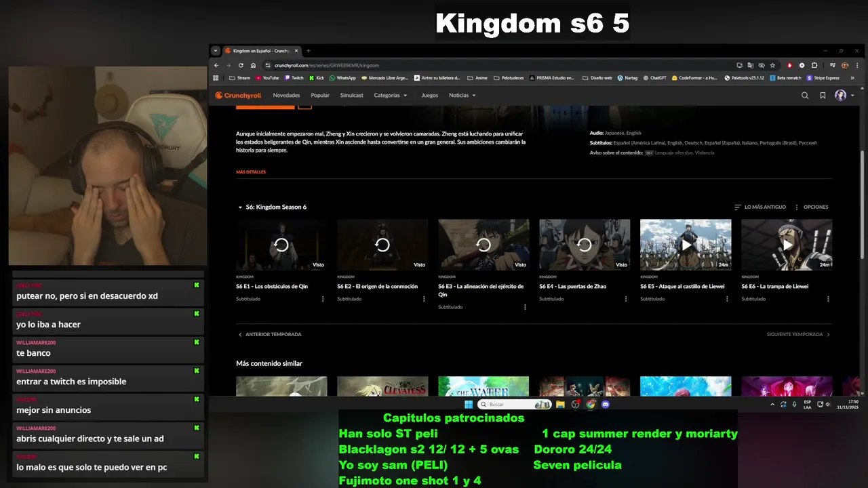The width and height of the screenshot is (868, 488).
Task: Open Crunchyroll search magnifier icon
Action: coord(805,96)
